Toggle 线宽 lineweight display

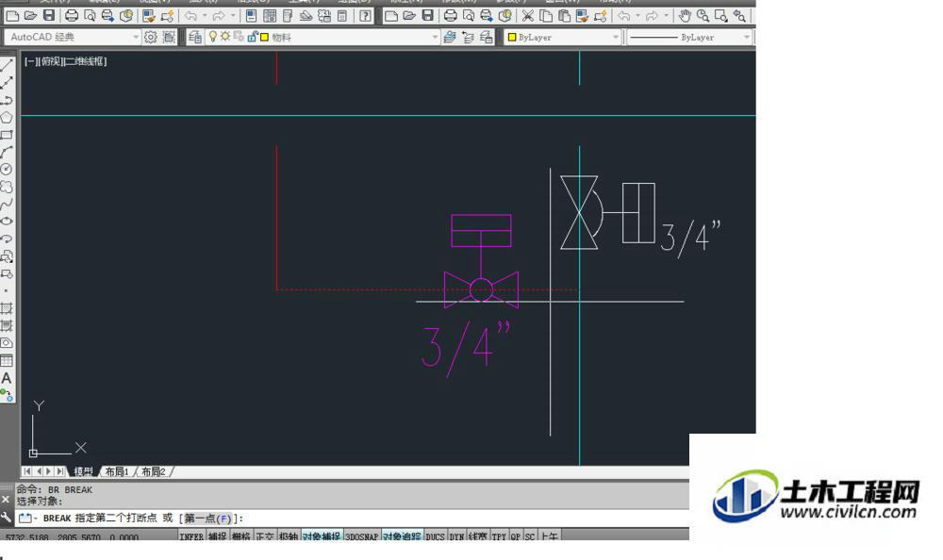[x=478, y=535]
